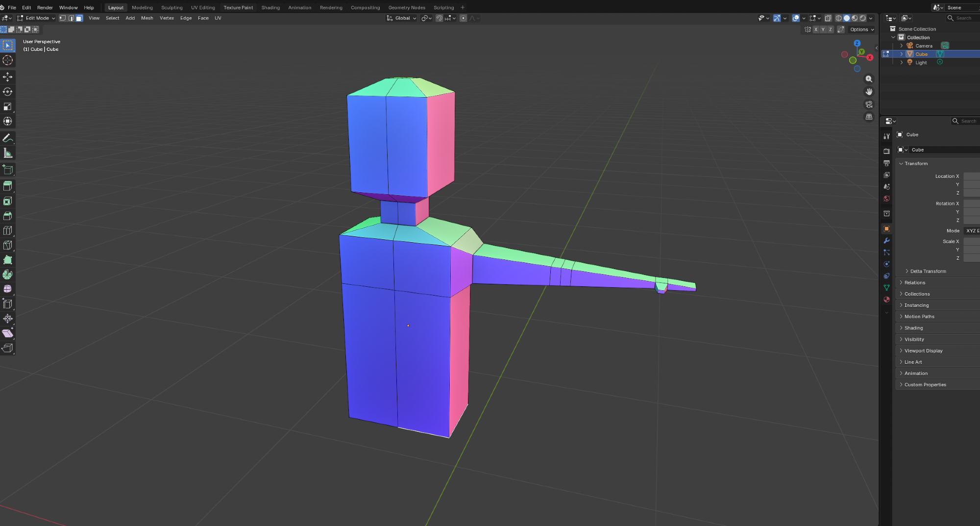Screen dimensions: 980x526
Task: Open the Edit Mode dropdown
Action: click(37, 18)
